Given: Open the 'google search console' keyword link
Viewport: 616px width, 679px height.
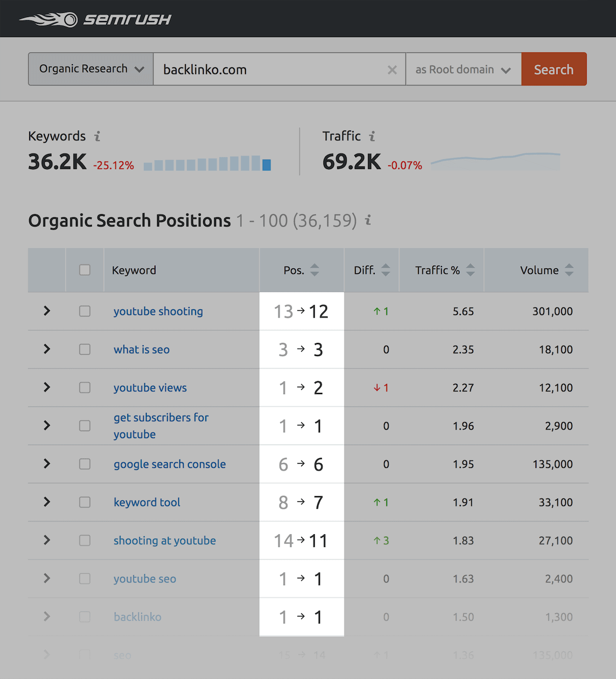Looking at the screenshot, I should tap(170, 464).
